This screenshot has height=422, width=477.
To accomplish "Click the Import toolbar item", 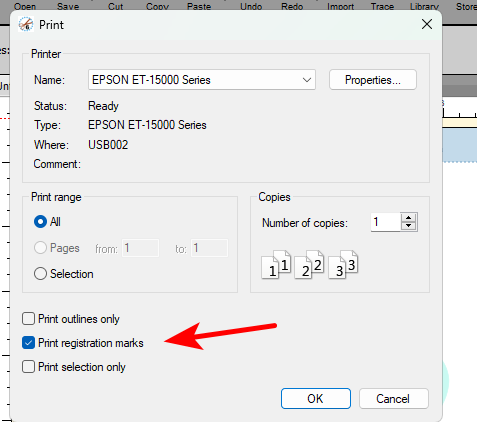I will coord(340,6).
